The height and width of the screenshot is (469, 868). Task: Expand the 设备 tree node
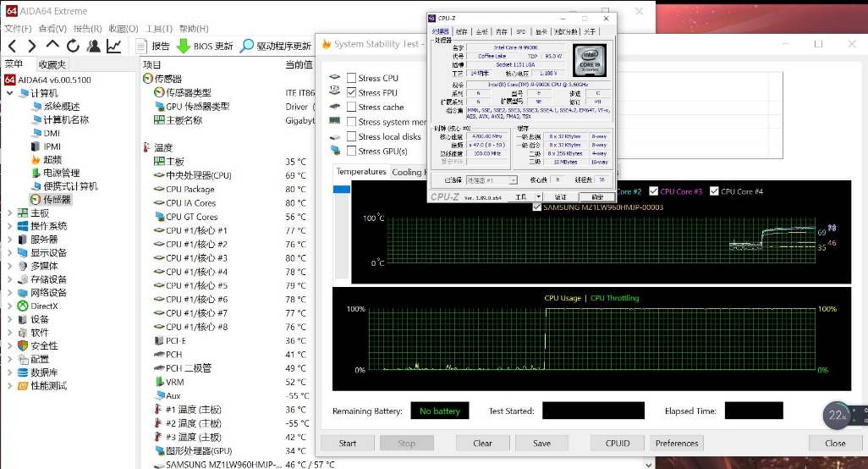pyautogui.click(x=9, y=319)
